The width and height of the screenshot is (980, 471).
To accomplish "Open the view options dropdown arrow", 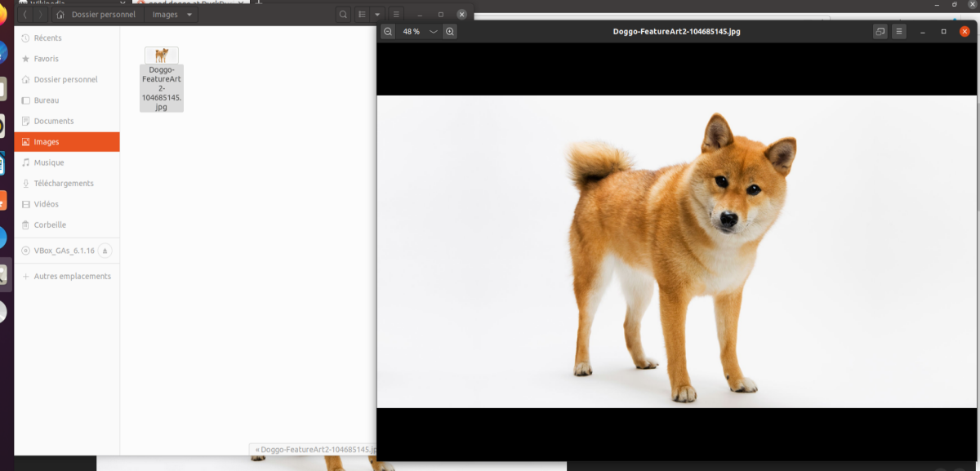I will (377, 15).
